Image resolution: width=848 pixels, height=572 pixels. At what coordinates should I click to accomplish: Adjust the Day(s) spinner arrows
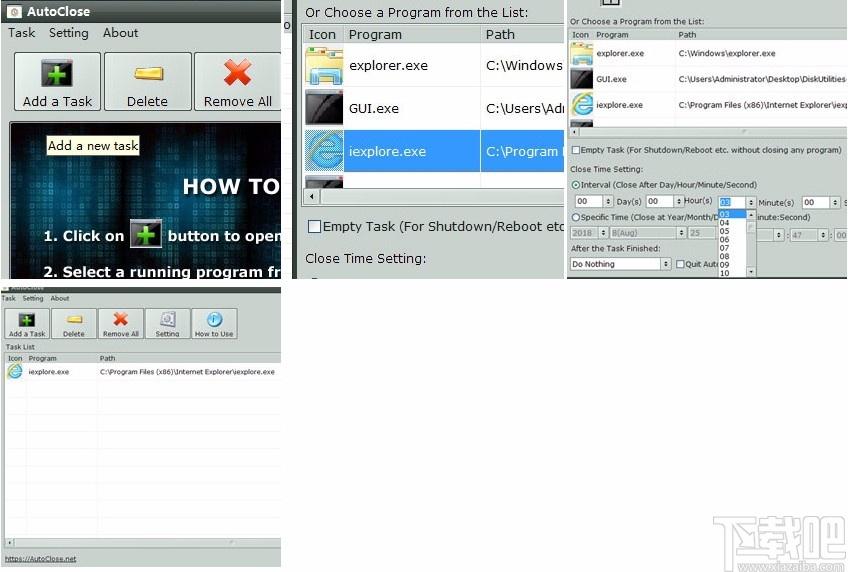[608, 202]
